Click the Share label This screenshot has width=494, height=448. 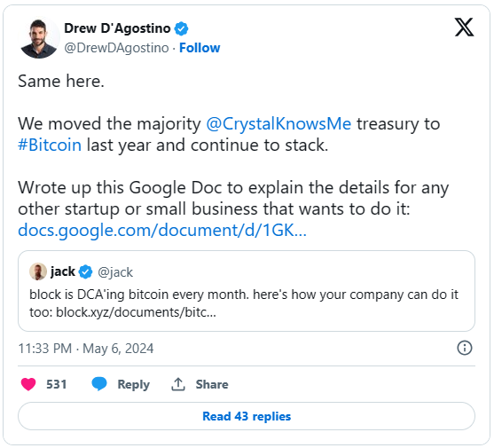tap(212, 384)
